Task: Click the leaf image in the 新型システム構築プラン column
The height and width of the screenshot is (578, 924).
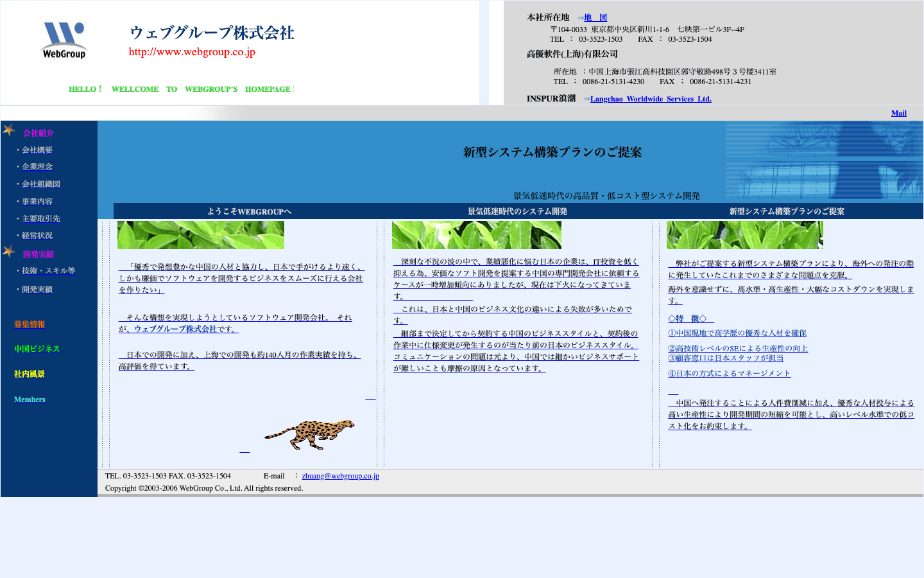Action: click(745, 235)
